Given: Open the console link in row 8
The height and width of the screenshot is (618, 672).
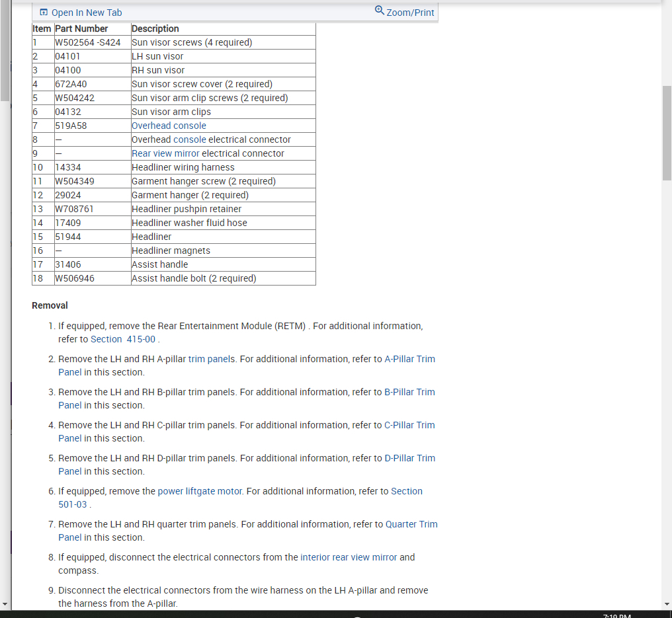Looking at the screenshot, I should (189, 139).
